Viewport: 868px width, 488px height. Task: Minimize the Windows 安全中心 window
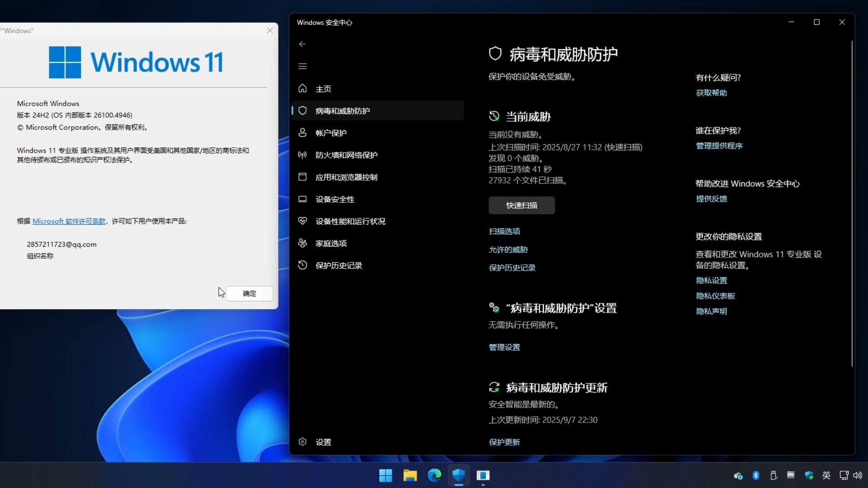pyautogui.click(x=792, y=22)
